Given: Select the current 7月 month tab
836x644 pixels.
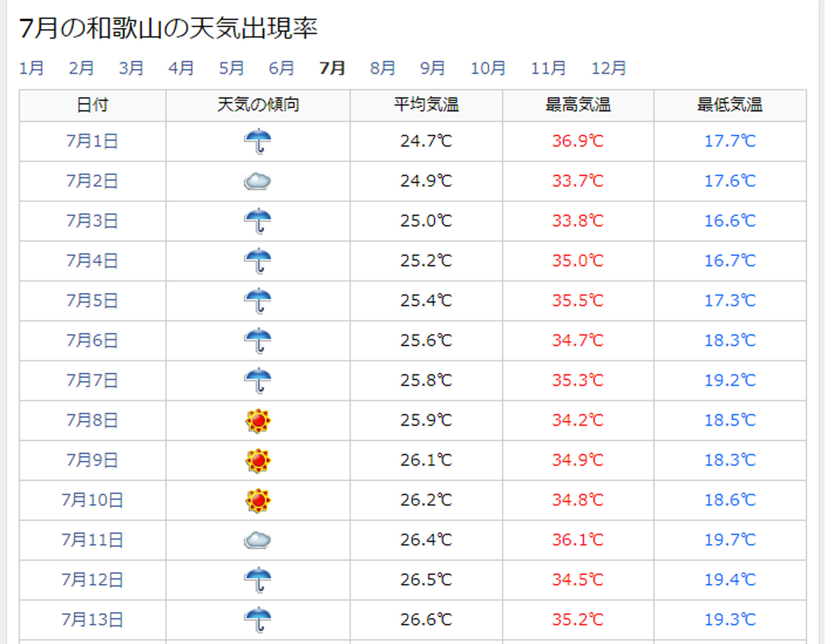Looking at the screenshot, I should click(x=332, y=68).
